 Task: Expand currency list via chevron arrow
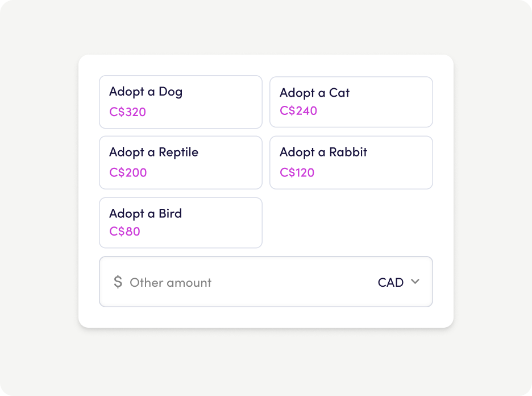415,282
